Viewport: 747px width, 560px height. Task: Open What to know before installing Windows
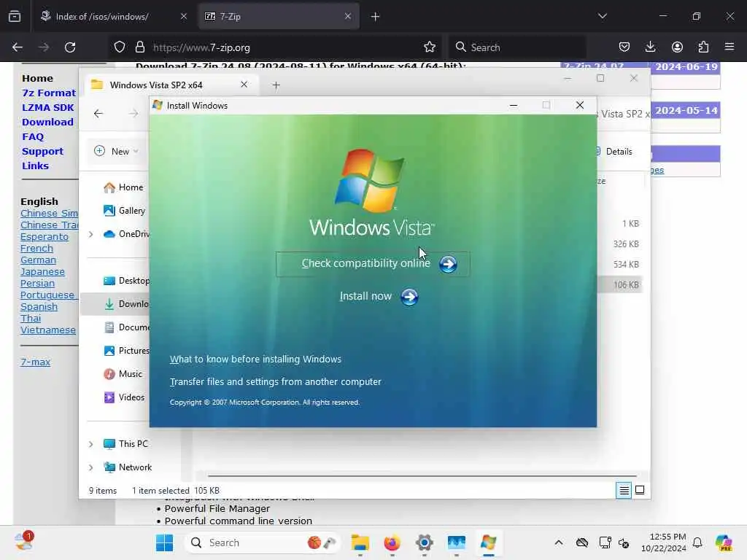click(255, 359)
